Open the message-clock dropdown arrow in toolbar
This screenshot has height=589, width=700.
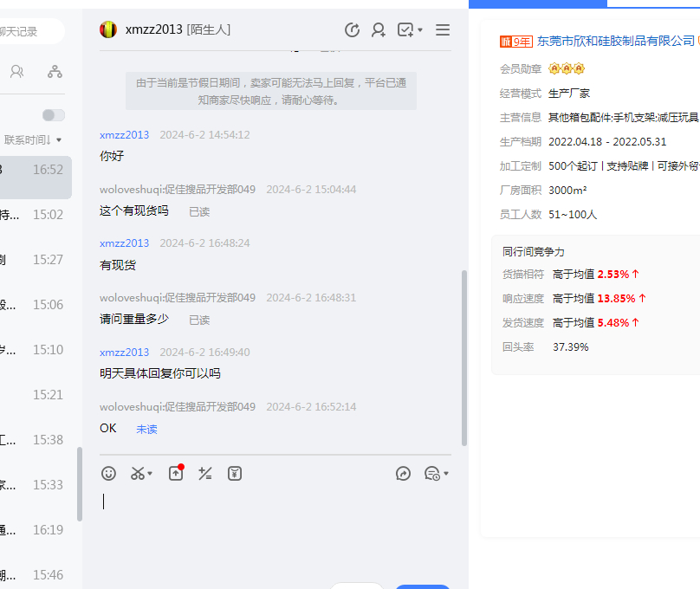click(x=446, y=474)
